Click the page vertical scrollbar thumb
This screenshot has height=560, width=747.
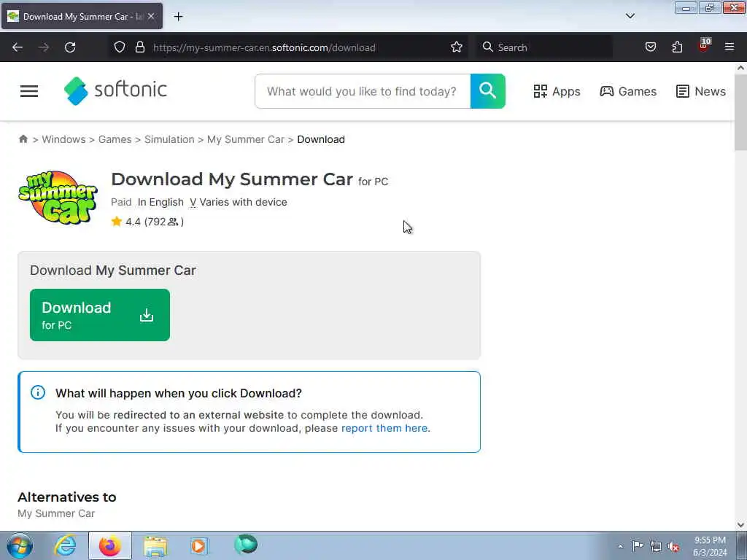740,112
